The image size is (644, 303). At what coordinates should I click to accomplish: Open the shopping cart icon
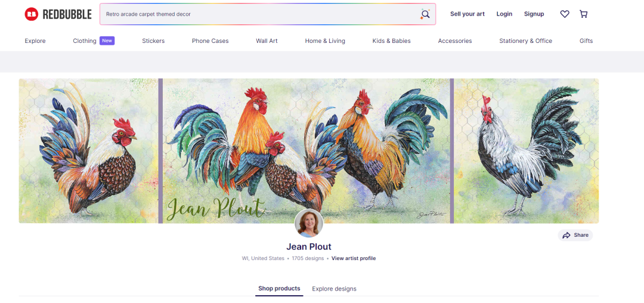583,14
